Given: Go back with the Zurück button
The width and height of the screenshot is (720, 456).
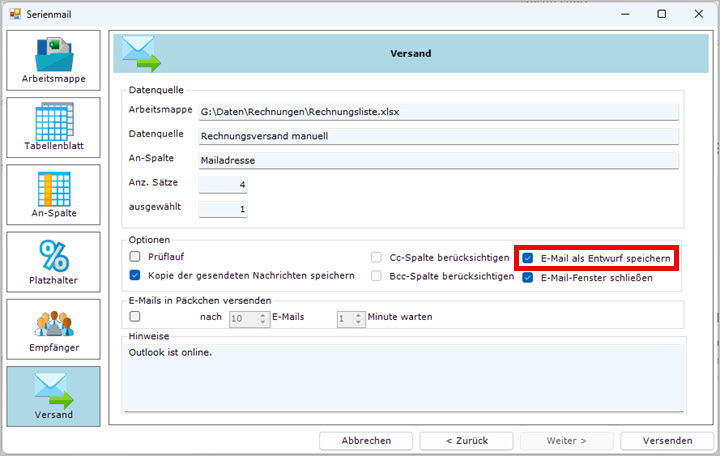Looking at the screenshot, I should coord(467,440).
